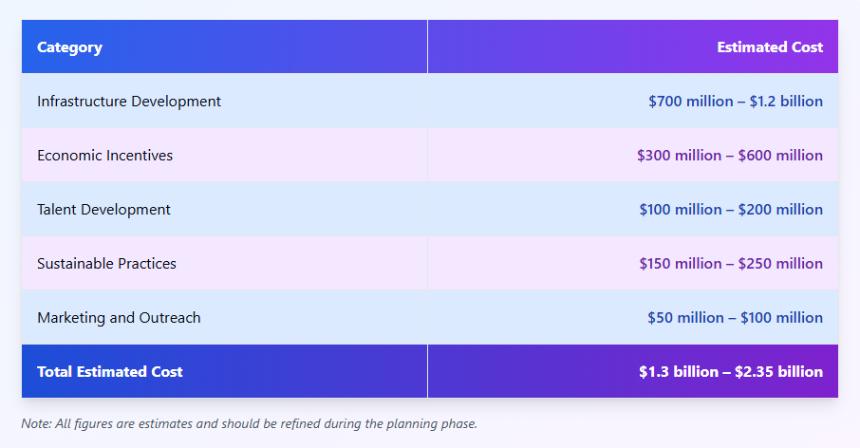Click the $150 million – $250 million value

(x=731, y=263)
